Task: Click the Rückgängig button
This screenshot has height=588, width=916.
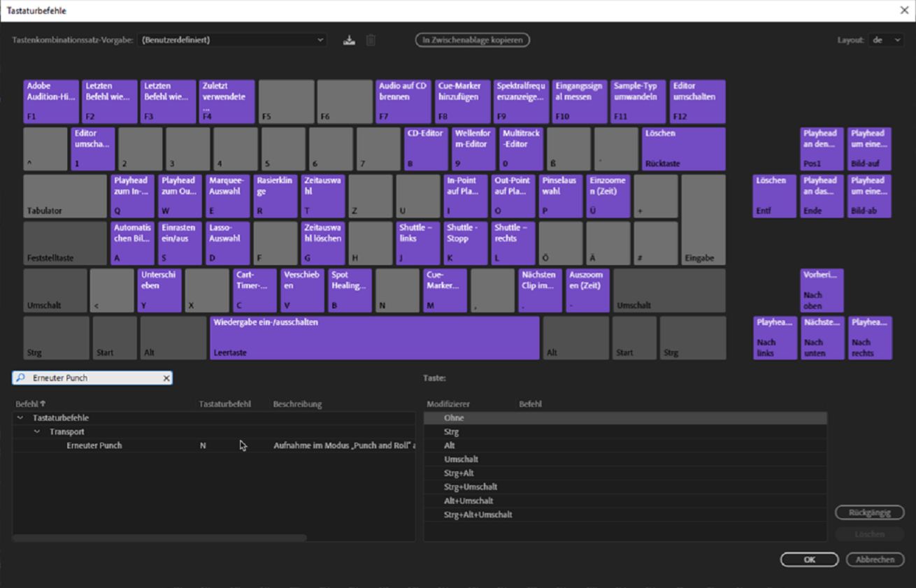Action: pos(868,512)
